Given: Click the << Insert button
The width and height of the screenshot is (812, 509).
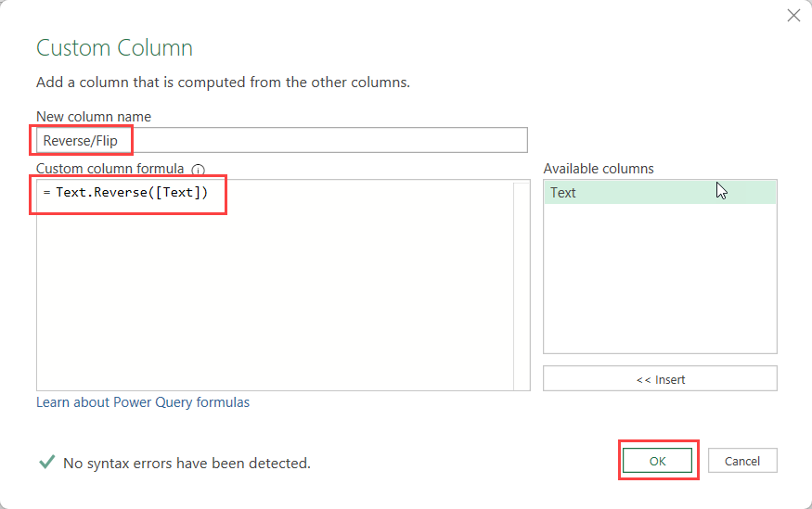Looking at the screenshot, I should point(660,379).
